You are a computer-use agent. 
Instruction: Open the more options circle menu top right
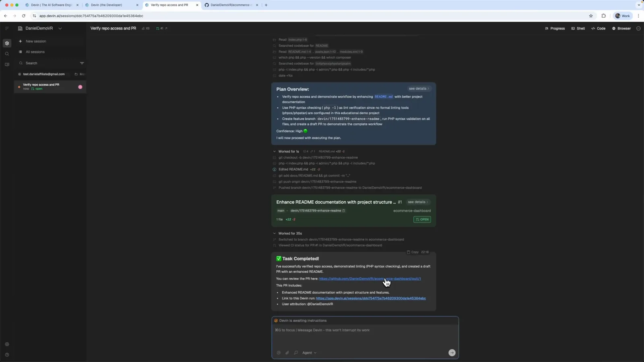tap(638, 29)
